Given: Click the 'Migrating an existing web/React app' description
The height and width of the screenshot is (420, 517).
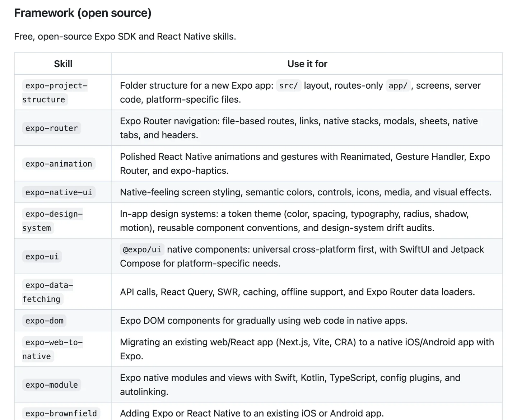Looking at the screenshot, I should [x=307, y=349].
